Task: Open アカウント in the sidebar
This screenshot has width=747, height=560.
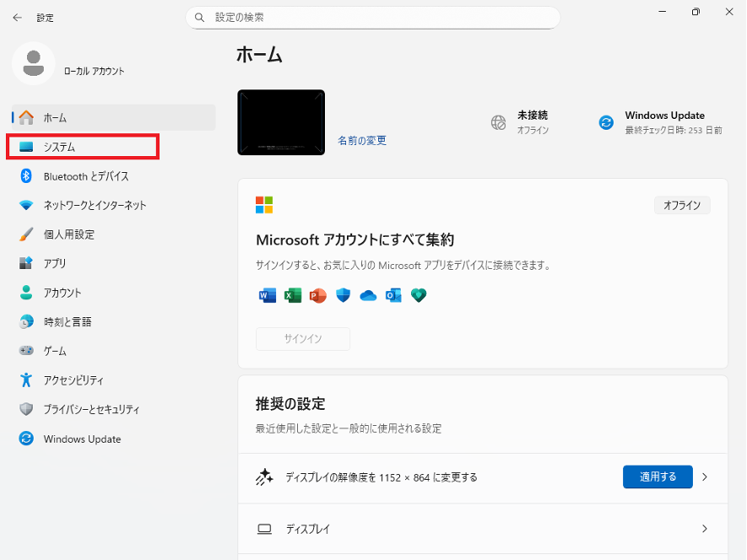Action: coord(114,293)
